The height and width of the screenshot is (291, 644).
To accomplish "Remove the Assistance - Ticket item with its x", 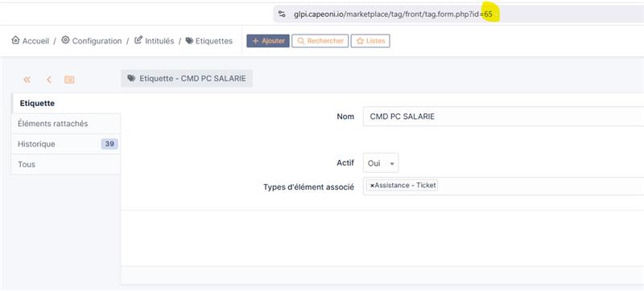I will pyautogui.click(x=372, y=185).
